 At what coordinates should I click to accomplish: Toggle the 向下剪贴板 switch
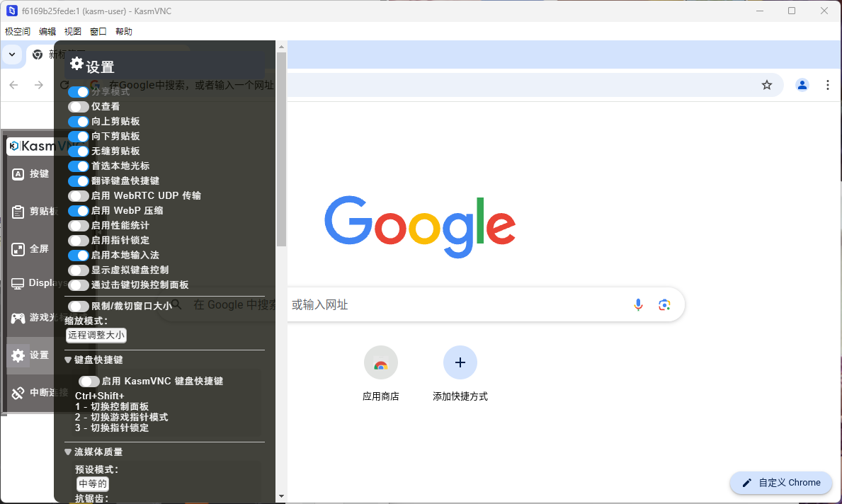[x=79, y=137]
